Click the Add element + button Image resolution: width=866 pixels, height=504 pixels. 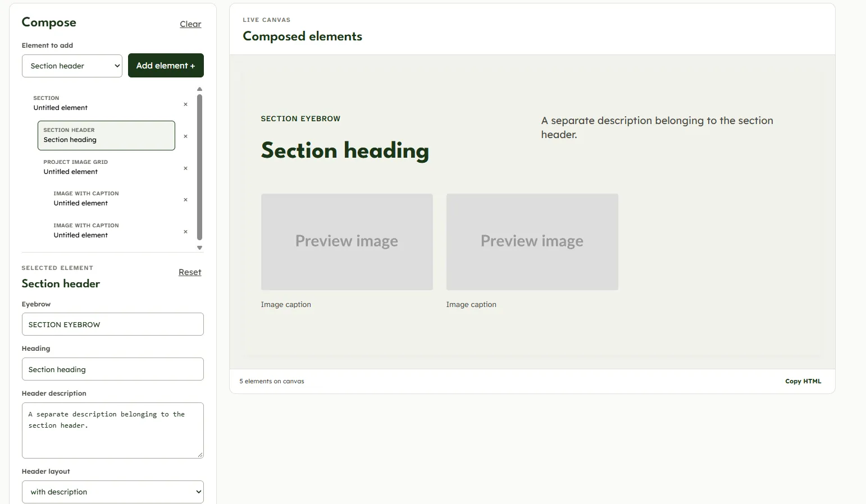(166, 66)
